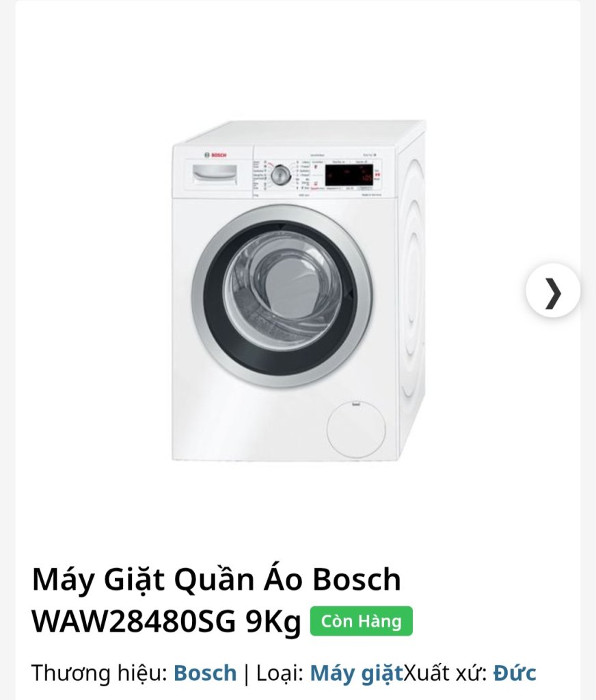Select the Đức origin link
Image resolution: width=596 pixels, height=700 pixels.
(x=515, y=673)
